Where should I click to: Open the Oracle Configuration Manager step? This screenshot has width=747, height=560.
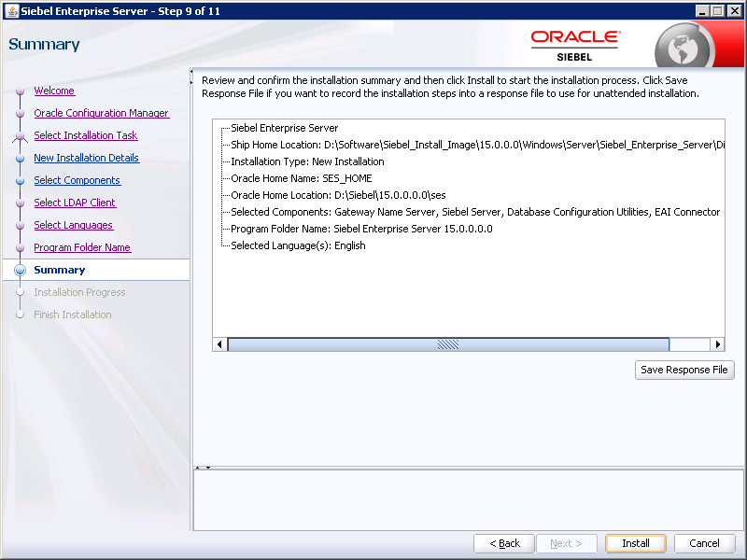click(x=102, y=113)
